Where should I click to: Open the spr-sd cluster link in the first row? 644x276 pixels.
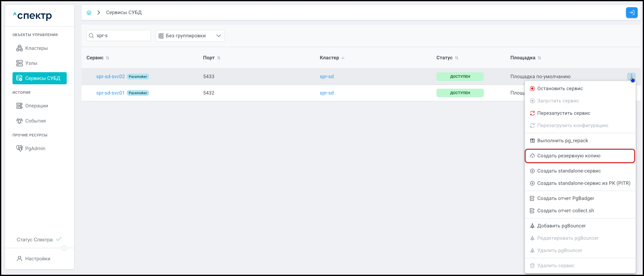(x=327, y=77)
